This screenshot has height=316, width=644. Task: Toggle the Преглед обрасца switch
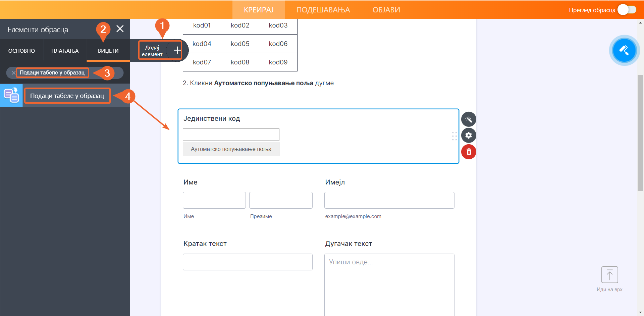click(627, 10)
